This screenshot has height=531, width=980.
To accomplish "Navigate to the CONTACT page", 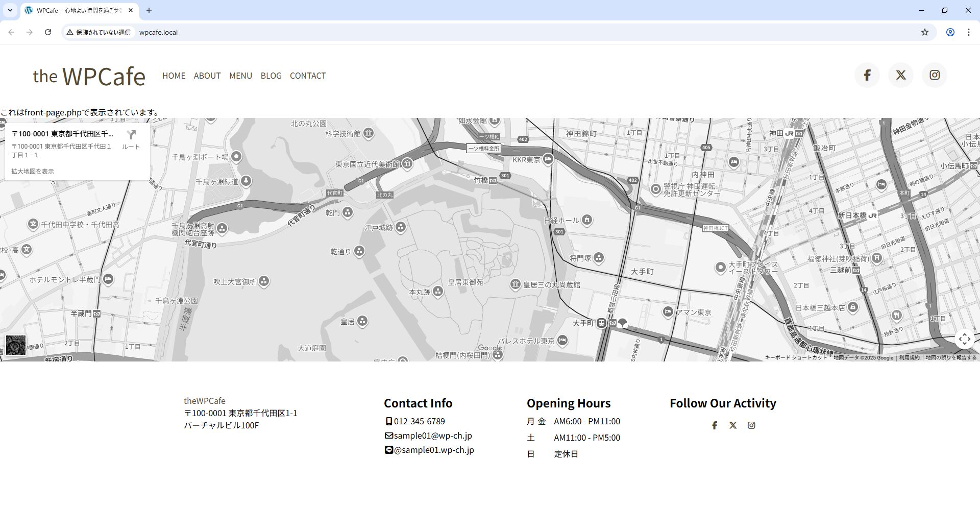I will pos(307,76).
